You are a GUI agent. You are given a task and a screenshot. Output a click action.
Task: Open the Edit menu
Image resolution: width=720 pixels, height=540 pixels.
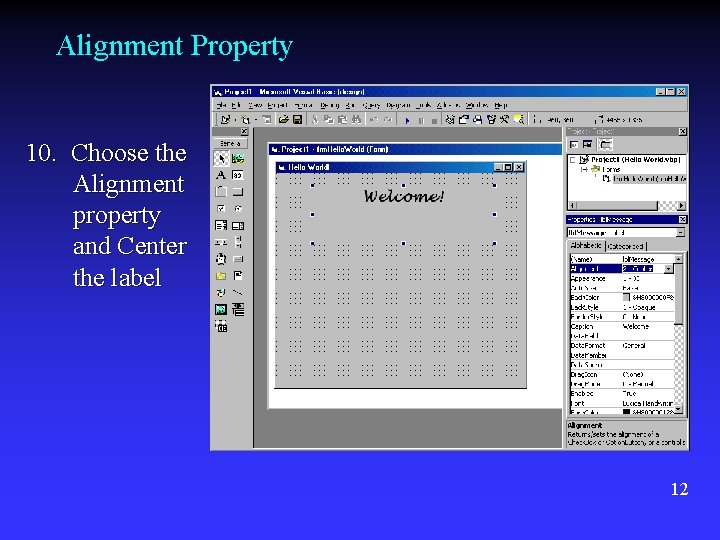click(236, 105)
